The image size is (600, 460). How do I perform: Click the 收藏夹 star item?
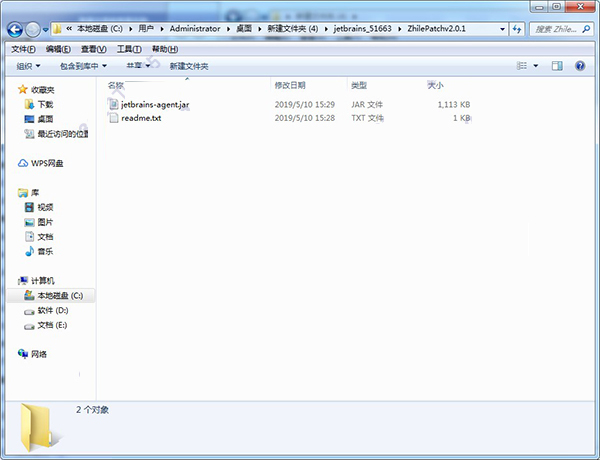click(x=36, y=90)
